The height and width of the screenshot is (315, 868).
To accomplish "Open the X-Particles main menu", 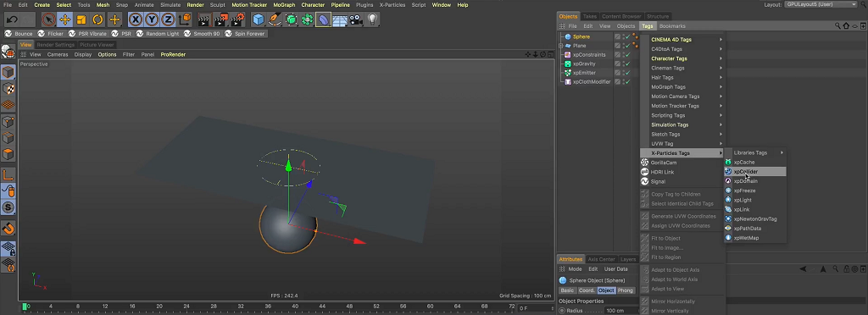I will 392,5.
